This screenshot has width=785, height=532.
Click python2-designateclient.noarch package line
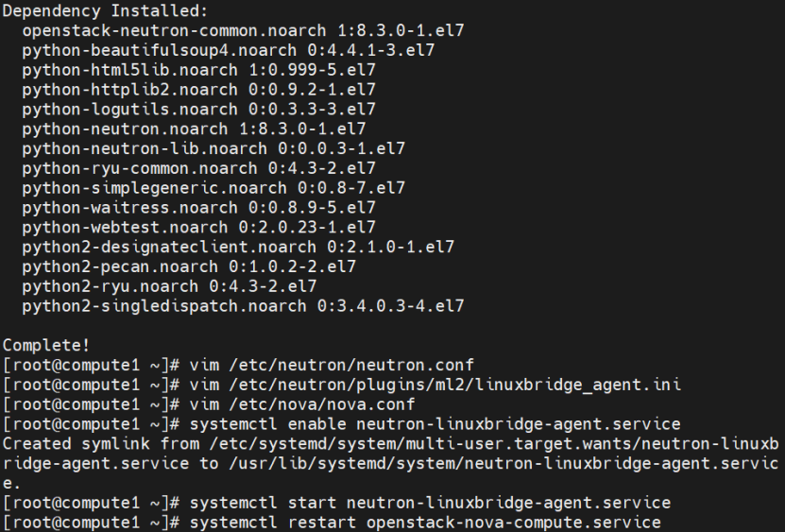click(x=238, y=247)
